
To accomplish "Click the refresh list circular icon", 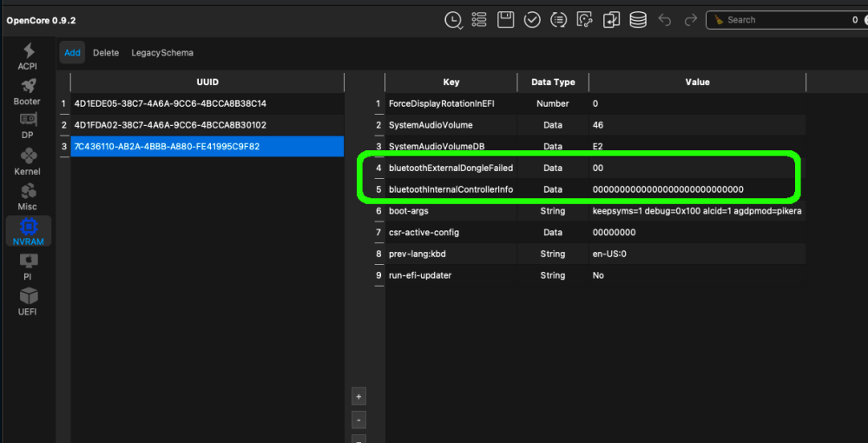I will [558, 20].
